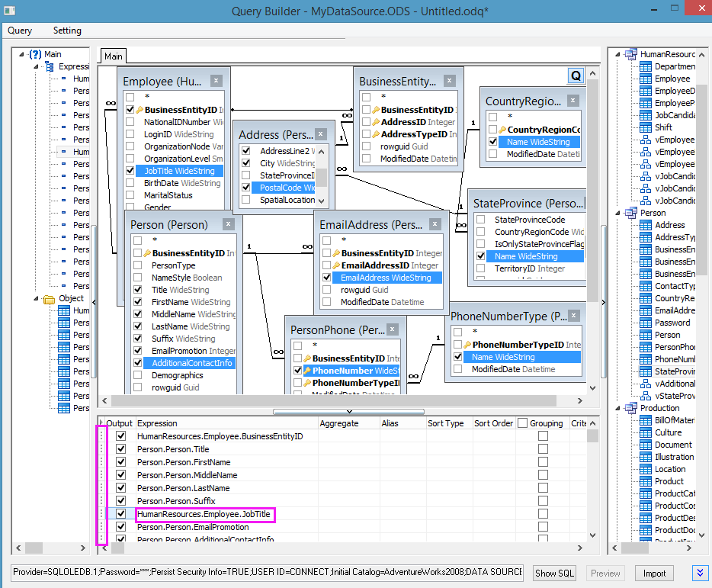Click the Main query icon in left tree
This screenshot has width=712, height=588.
click(x=35, y=54)
